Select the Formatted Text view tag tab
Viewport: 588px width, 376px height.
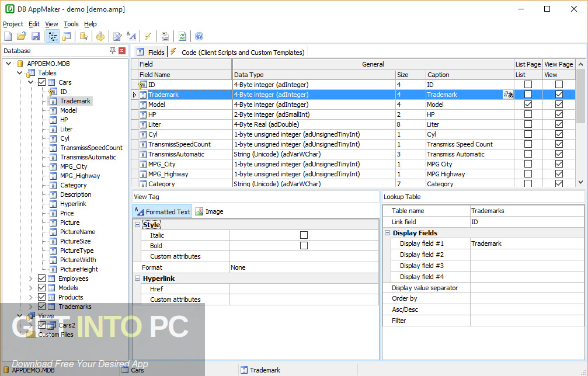click(162, 211)
